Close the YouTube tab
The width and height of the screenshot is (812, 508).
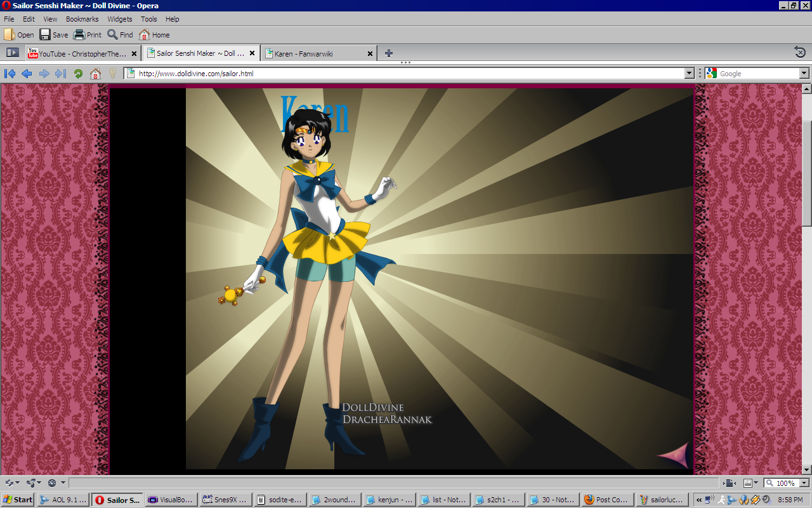[134, 54]
